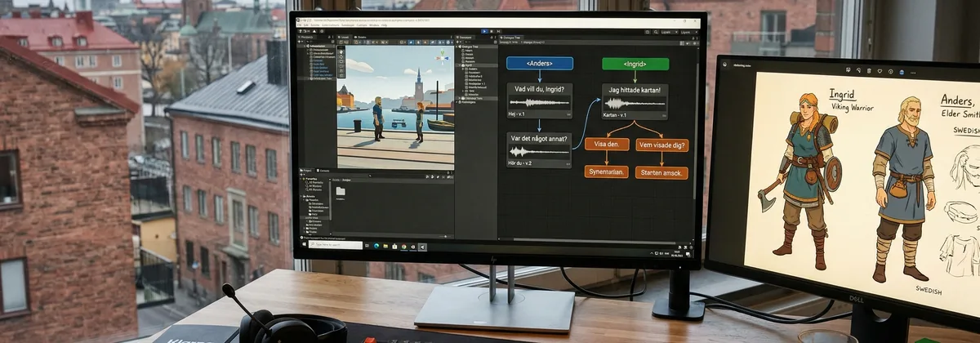
Task: Select the <Anders> speaker node
Action: pos(540,63)
